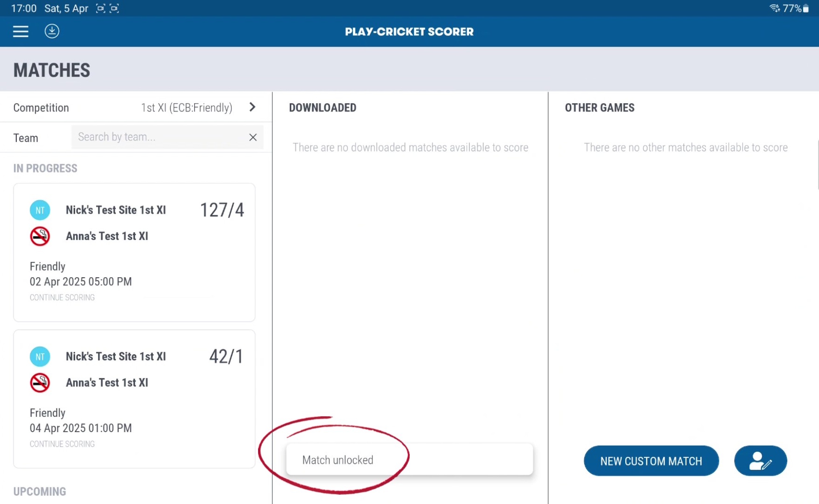819x504 pixels.
Task: Select the Other Games column header
Action: [600, 108]
